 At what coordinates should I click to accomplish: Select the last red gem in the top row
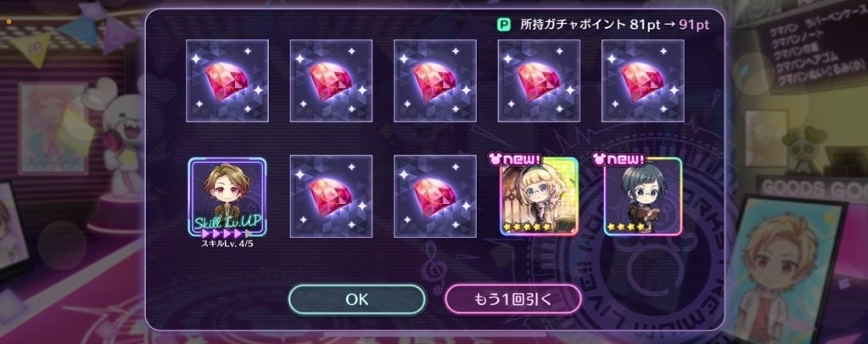coord(643,81)
